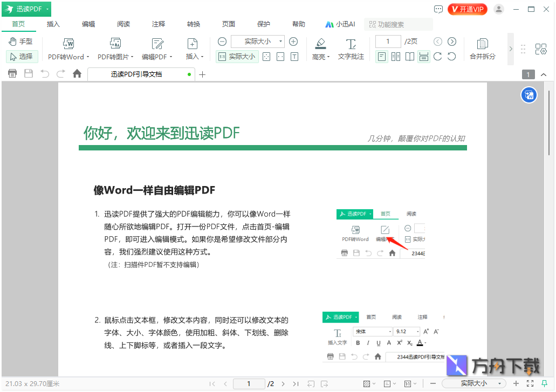The width and height of the screenshot is (556, 392).
Task: Open the toolbar customization settings icon
Action: (541, 49)
